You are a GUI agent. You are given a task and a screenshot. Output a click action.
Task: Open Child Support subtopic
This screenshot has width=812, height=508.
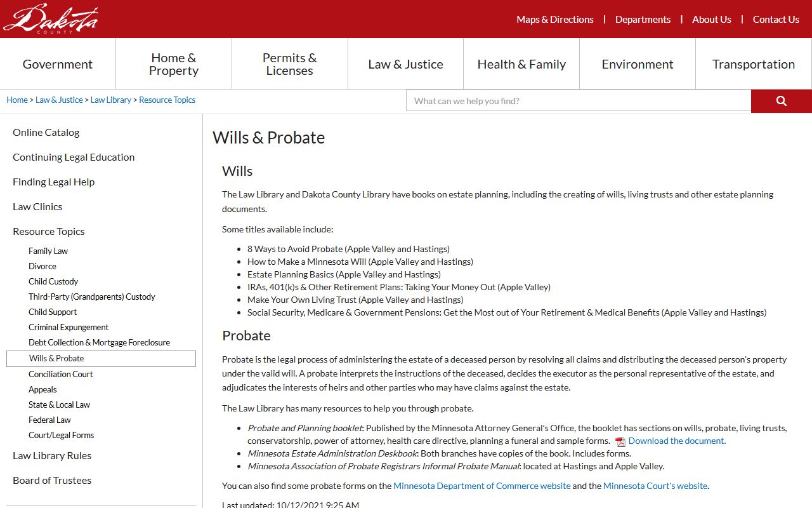pos(53,312)
